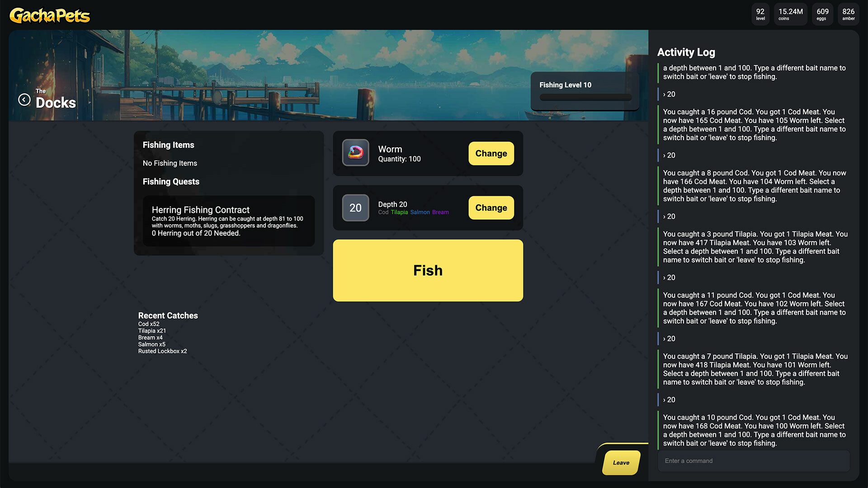Change the fishing depth setting
Screen dimensions: 868x488
click(x=491, y=208)
